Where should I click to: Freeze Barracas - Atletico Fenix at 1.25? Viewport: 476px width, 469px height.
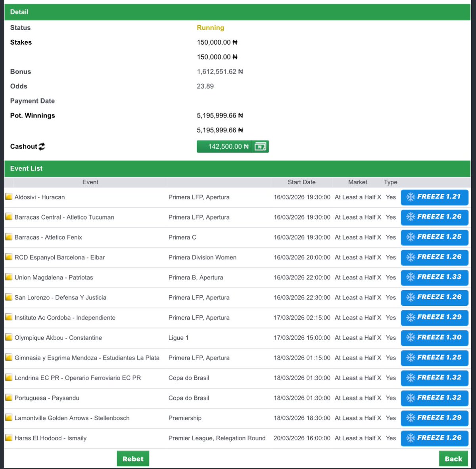pos(434,237)
